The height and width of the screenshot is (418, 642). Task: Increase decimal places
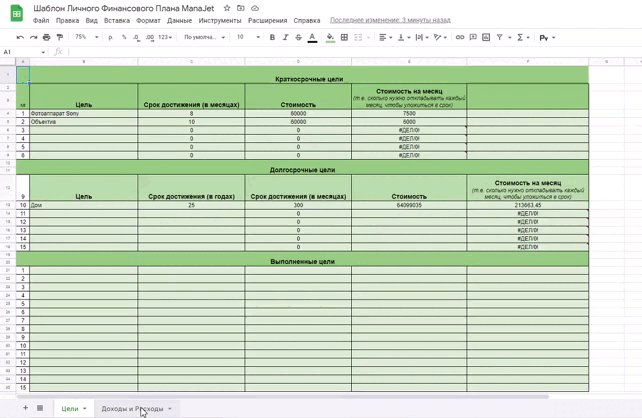pyautogui.click(x=150, y=37)
